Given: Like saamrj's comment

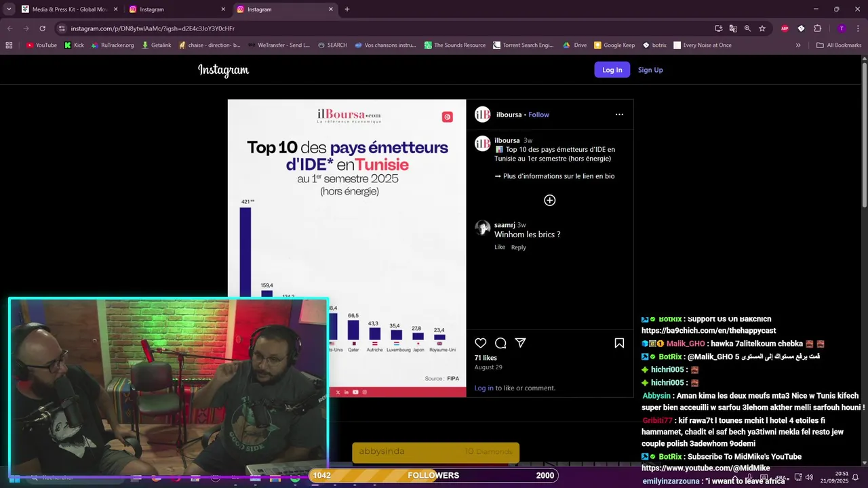Looking at the screenshot, I should coord(500,247).
